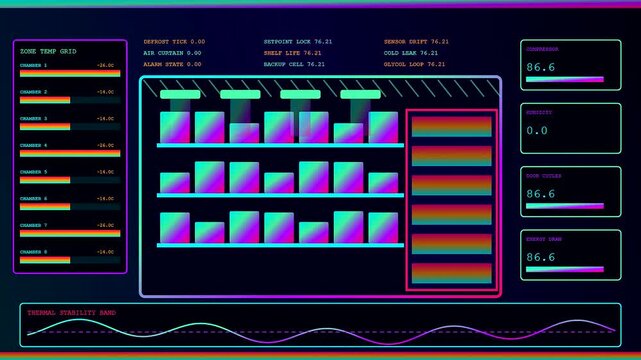Click the Chamber 6 label
The height and width of the screenshot is (360, 641).
(x=34, y=199)
